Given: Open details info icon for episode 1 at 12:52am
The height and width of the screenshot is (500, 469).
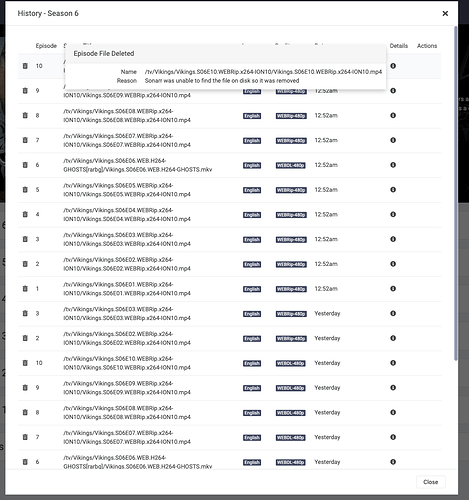Looking at the screenshot, I should click(393, 289).
